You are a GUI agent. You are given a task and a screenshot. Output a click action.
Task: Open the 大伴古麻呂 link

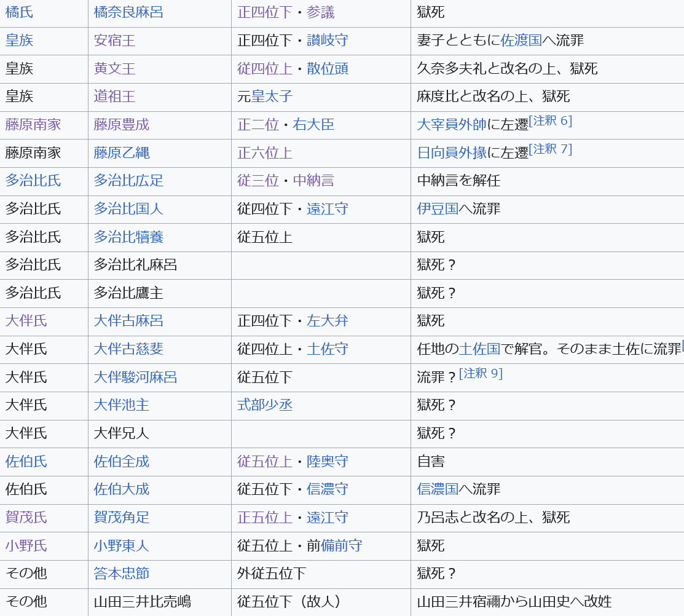pos(128,321)
